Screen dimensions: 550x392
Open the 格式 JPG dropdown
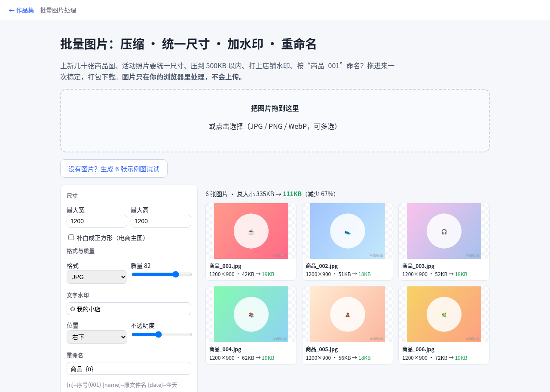pos(97,277)
